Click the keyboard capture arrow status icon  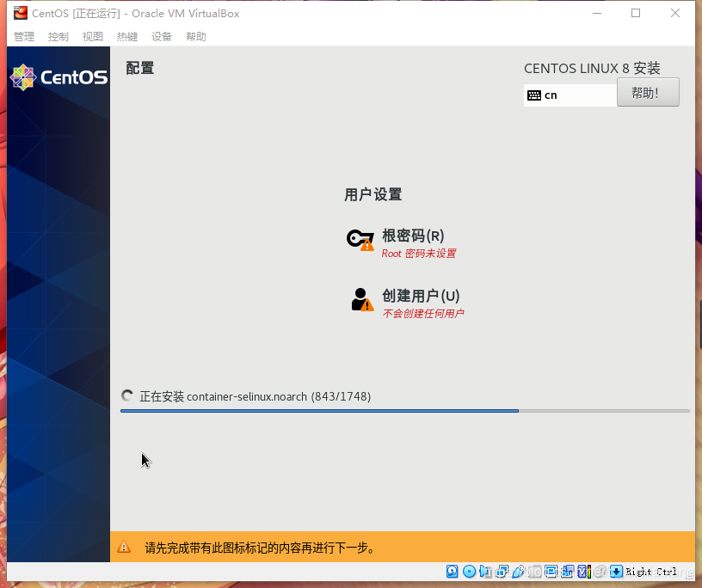point(617,572)
